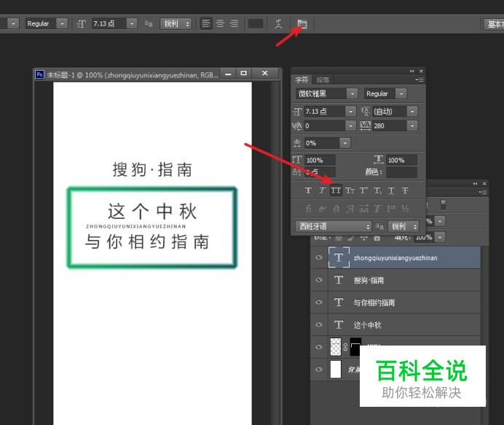Click the fractions (½) OpenType icon
504x425 pixels.
point(405,208)
